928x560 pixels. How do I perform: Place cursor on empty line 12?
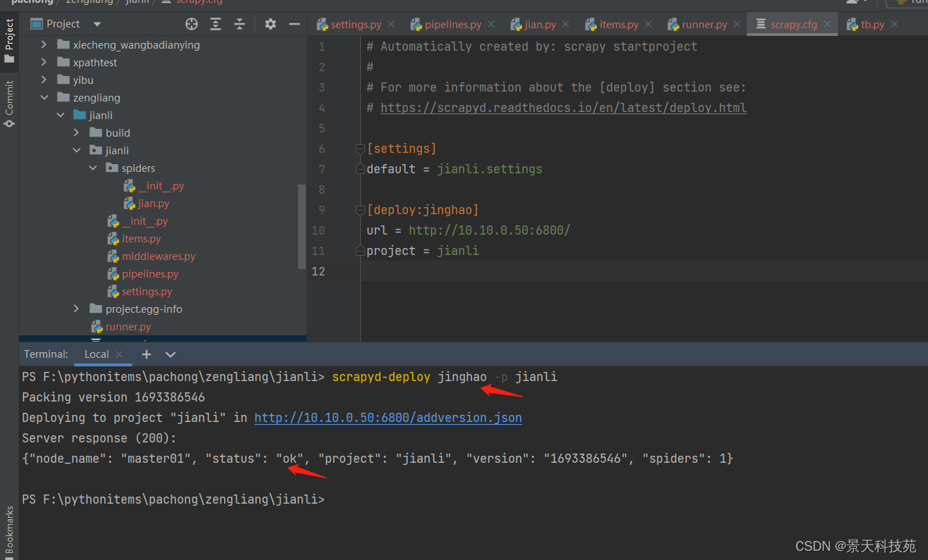pyautogui.click(x=644, y=271)
